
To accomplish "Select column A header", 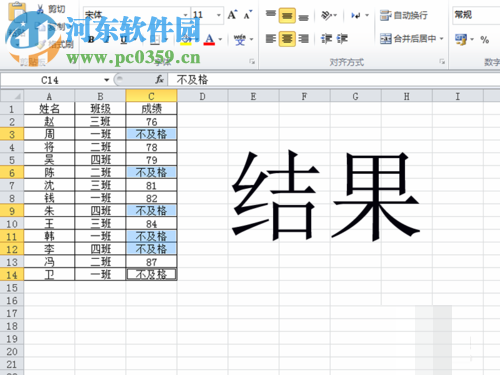I will 49,96.
